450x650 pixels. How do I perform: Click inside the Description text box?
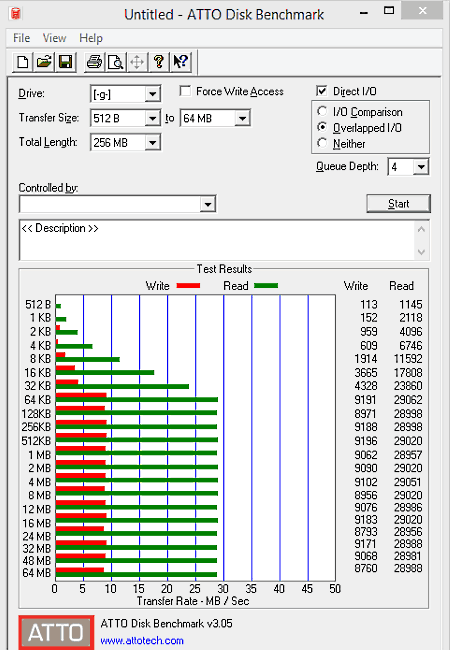pos(217,240)
